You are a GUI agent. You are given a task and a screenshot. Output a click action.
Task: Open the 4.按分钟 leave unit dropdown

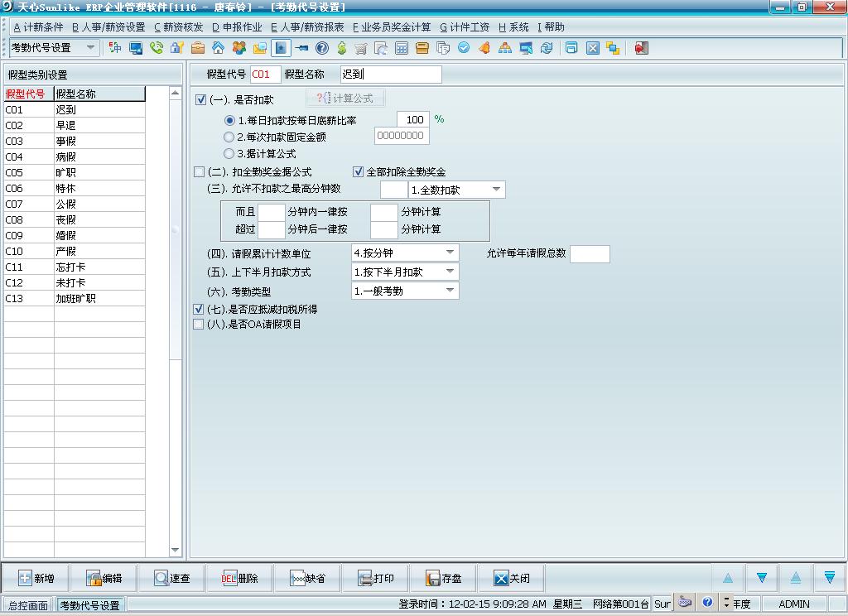point(450,253)
